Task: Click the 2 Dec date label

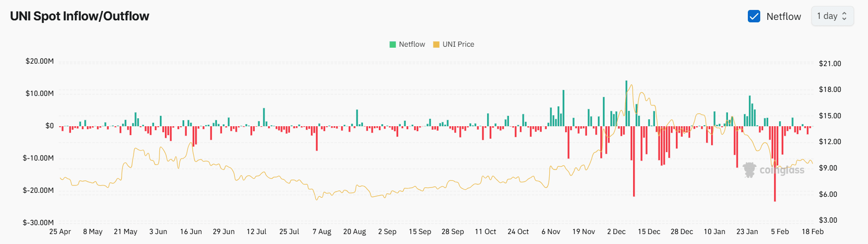Action: [617, 232]
